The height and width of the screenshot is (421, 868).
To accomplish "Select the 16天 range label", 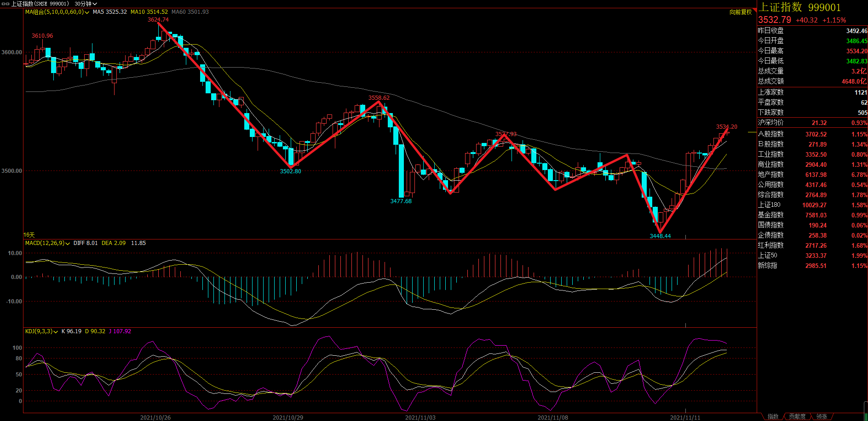I will (x=29, y=235).
